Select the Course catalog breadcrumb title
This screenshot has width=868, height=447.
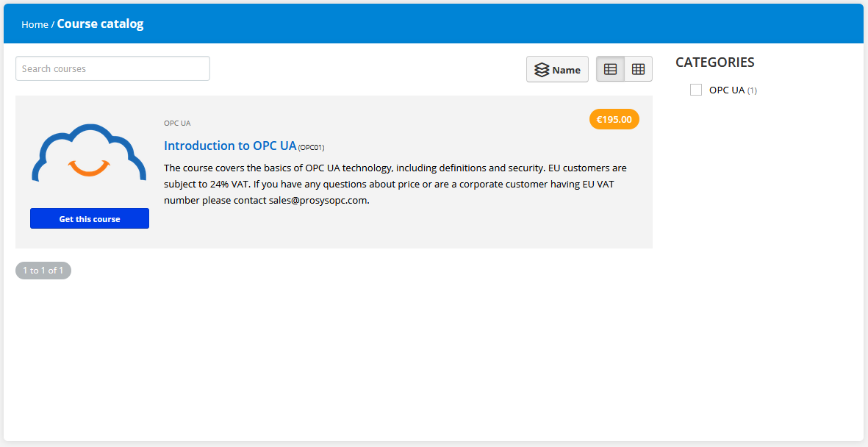pyautogui.click(x=100, y=24)
